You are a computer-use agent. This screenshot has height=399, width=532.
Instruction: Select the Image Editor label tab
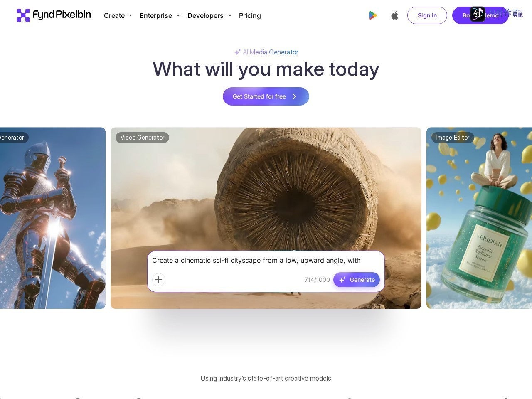click(x=453, y=138)
